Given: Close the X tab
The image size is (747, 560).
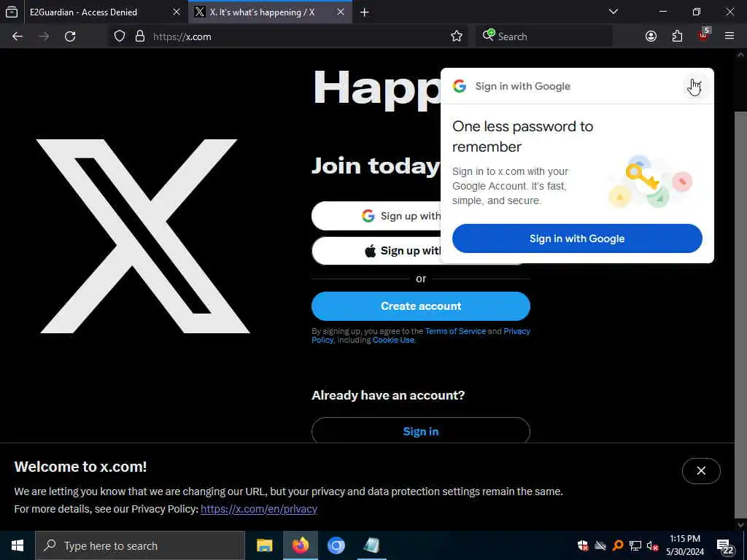Looking at the screenshot, I should 341,12.
